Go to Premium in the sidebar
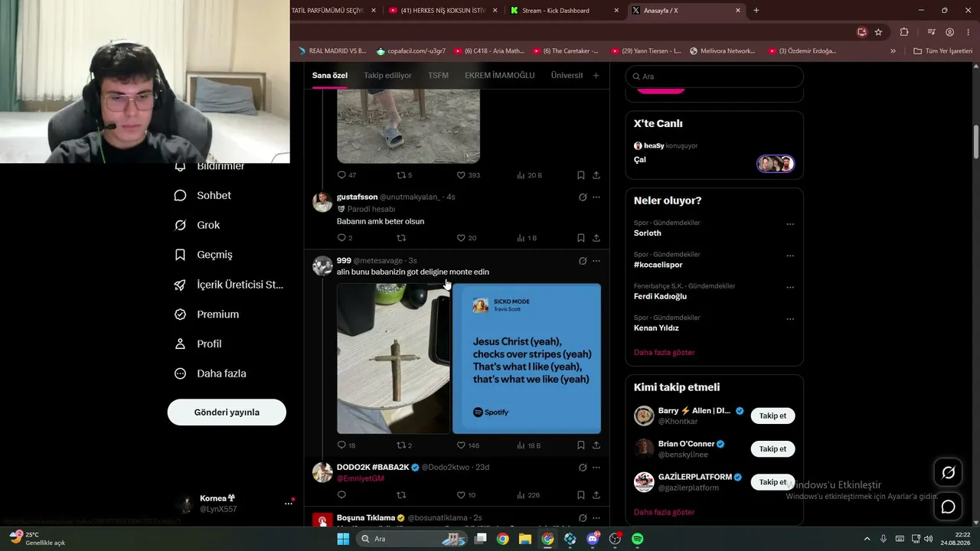This screenshot has width=980, height=551. (x=207, y=315)
